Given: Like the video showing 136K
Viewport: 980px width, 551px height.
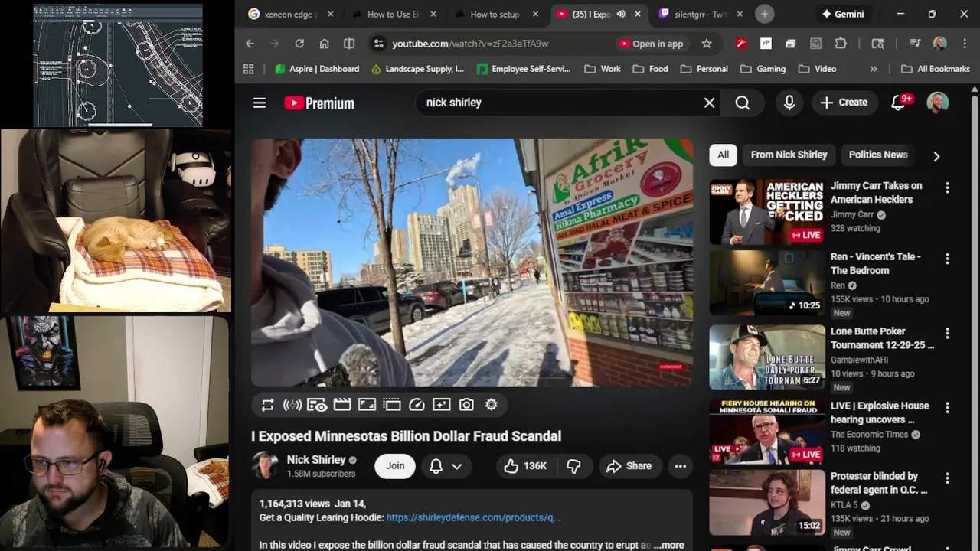Looking at the screenshot, I should point(525,466).
